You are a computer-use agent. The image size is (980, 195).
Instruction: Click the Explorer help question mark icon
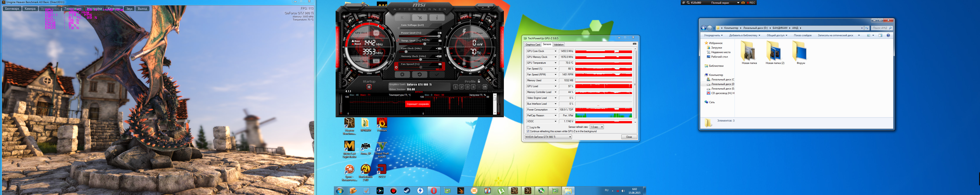(x=888, y=35)
